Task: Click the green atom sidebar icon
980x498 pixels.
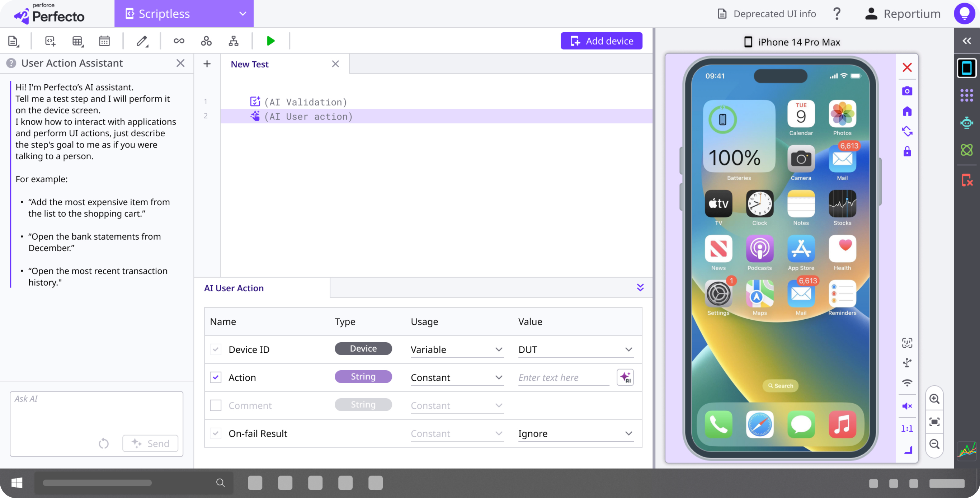Action: pos(966,150)
